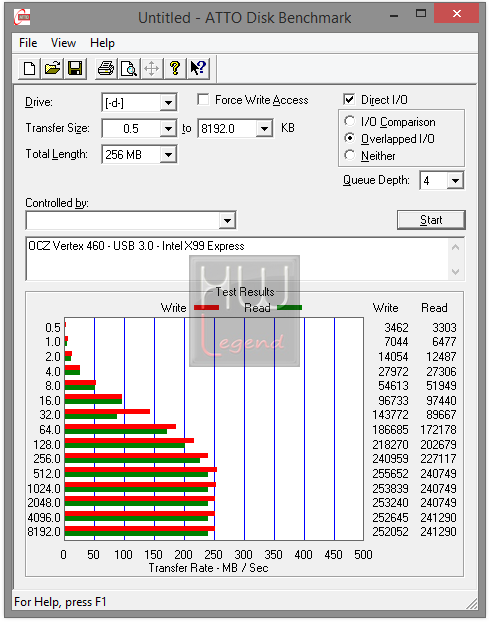Click write value 3462 in 0.5 row
The image size is (489, 622).
396,328
